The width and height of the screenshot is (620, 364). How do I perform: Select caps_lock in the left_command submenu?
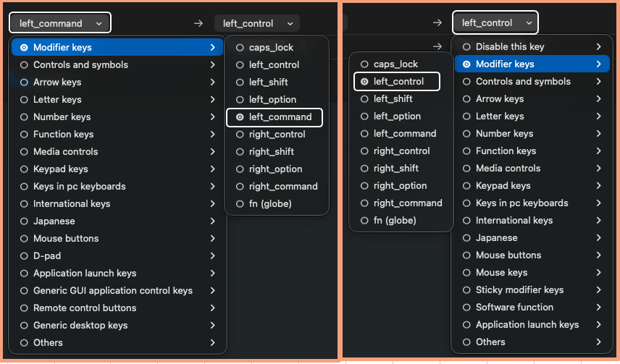click(x=271, y=48)
